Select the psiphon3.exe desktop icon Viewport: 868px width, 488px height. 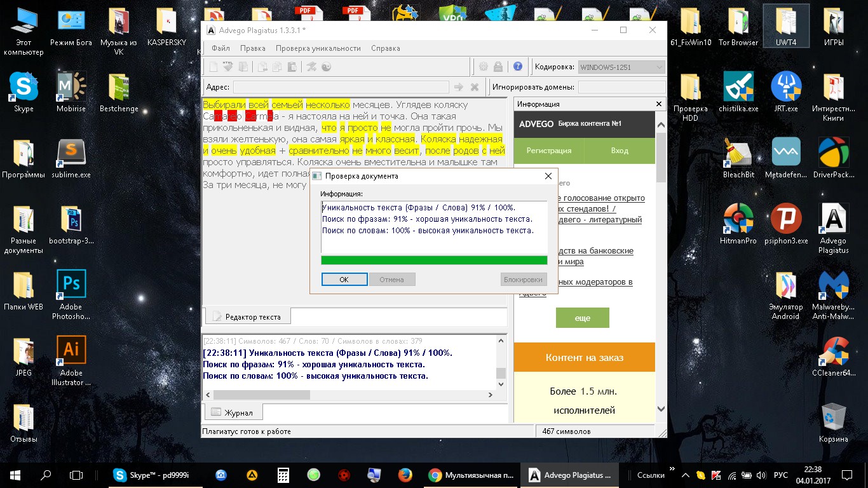click(x=786, y=224)
